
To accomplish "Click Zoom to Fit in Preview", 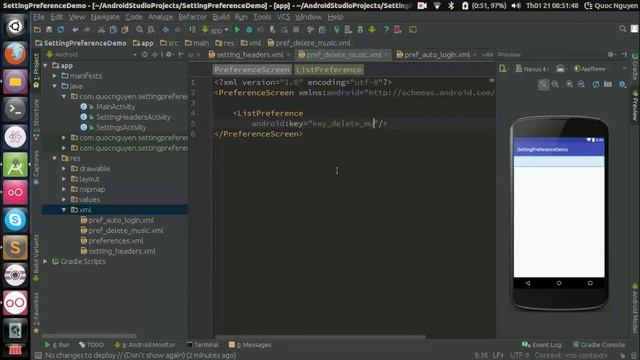I will (543, 84).
